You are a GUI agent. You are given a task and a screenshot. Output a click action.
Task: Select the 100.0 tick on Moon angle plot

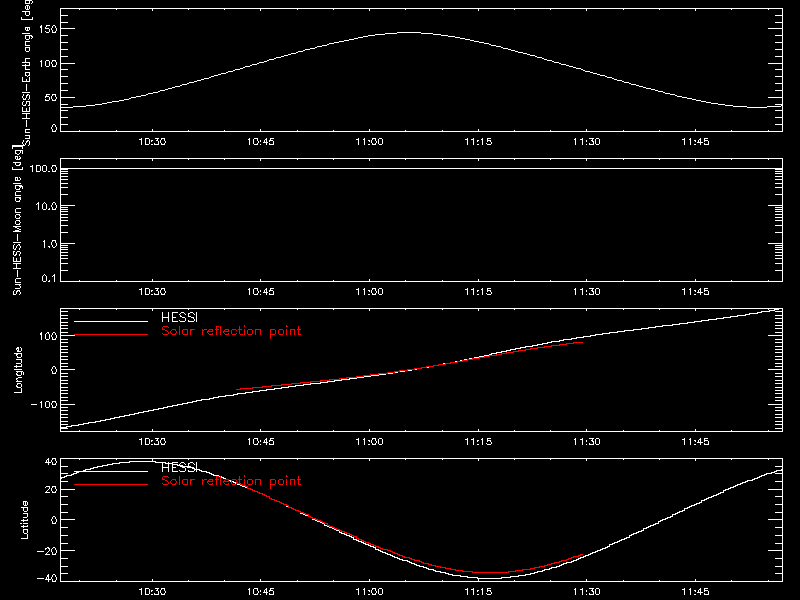pos(43,168)
